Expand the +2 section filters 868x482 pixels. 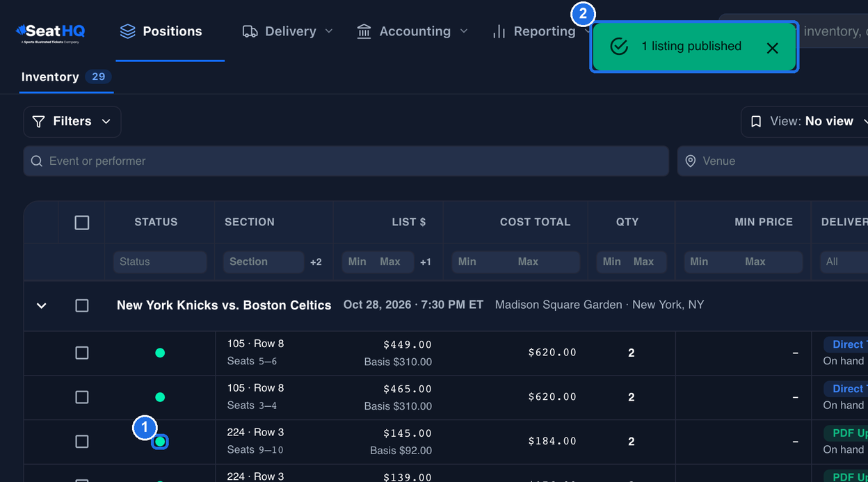tap(316, 262)
